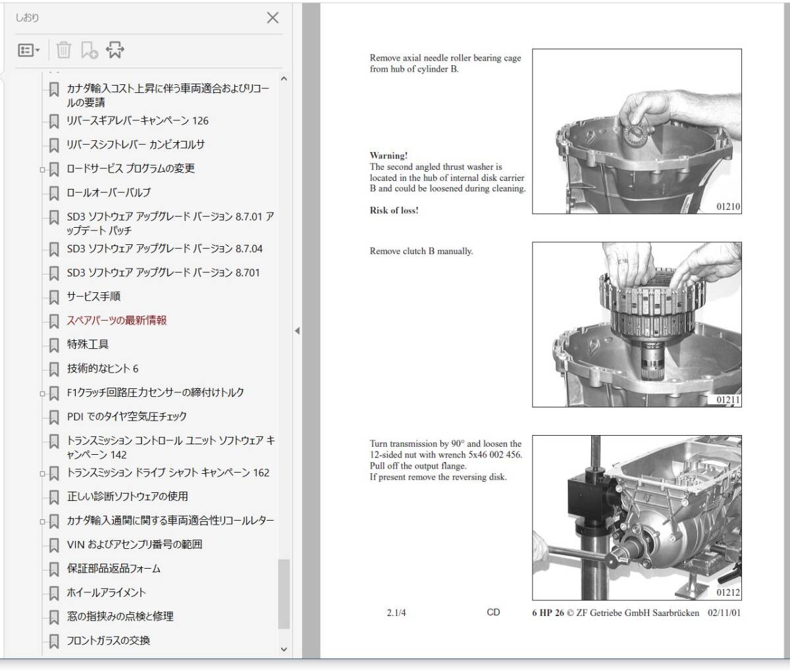Screen dimensions: 790x672
Task: Expand the ロードサービス プログラムの変更 bookmark
Action: [42, 169]
